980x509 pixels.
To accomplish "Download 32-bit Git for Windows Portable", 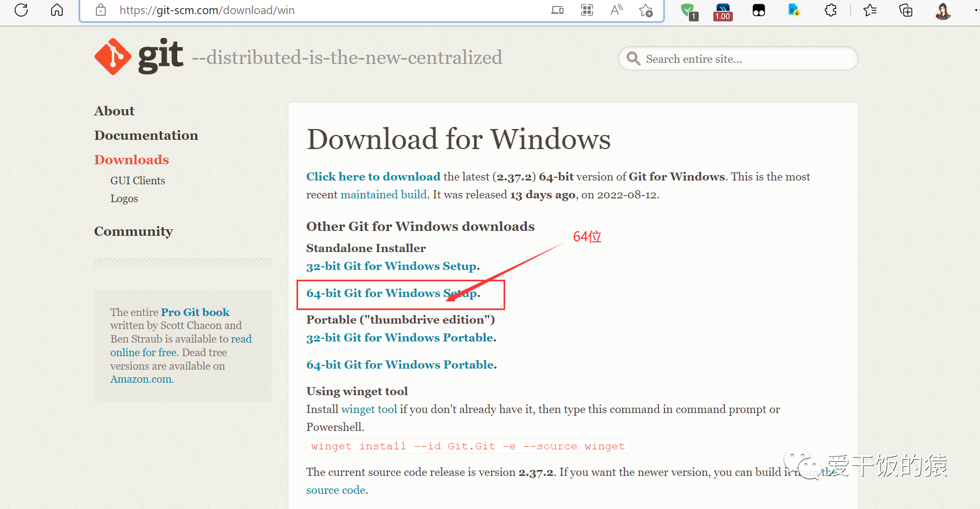I will (401, 338).
